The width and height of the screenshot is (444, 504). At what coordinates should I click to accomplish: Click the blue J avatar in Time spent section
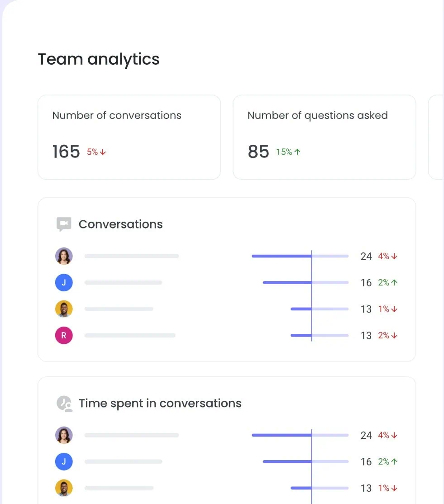pyautogui.click(x=64, y=461)
